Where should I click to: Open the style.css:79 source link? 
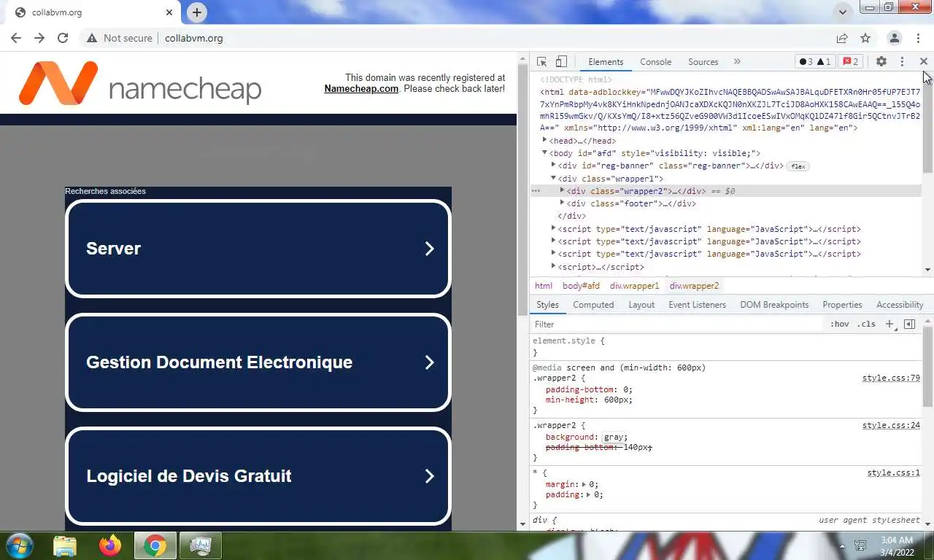pyautogui.click(x=891, y=378)
